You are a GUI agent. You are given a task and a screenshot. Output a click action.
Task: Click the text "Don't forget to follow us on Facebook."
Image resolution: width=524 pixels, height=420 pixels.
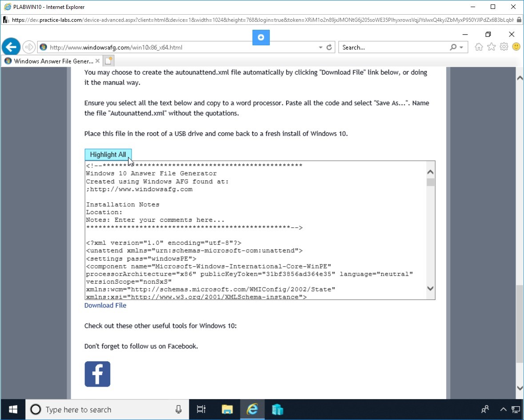141,346
